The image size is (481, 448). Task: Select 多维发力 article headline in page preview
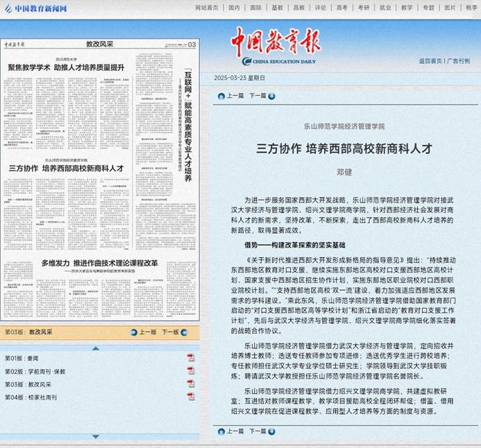[99, 264]
